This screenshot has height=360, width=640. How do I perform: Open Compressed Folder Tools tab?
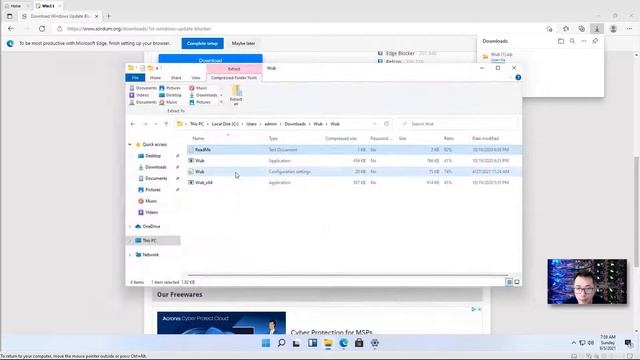coord(234,78)
